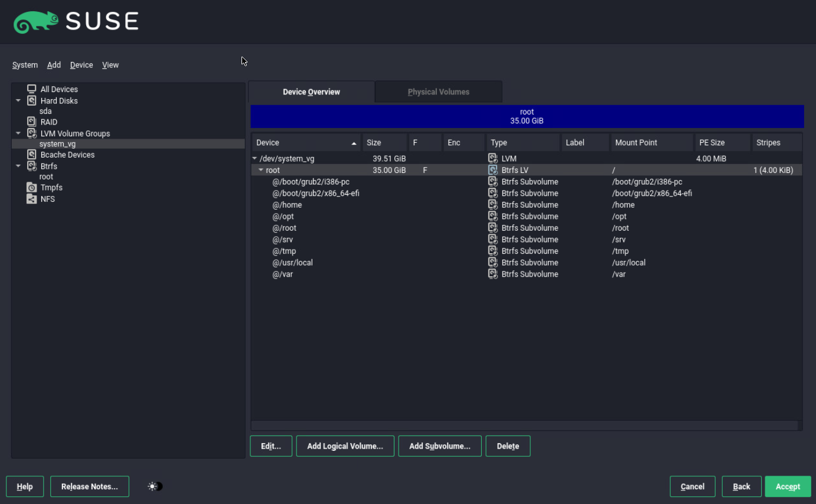Collapse the Btrfs tree node
The image size is (816, 504).
tap(18, 166)
